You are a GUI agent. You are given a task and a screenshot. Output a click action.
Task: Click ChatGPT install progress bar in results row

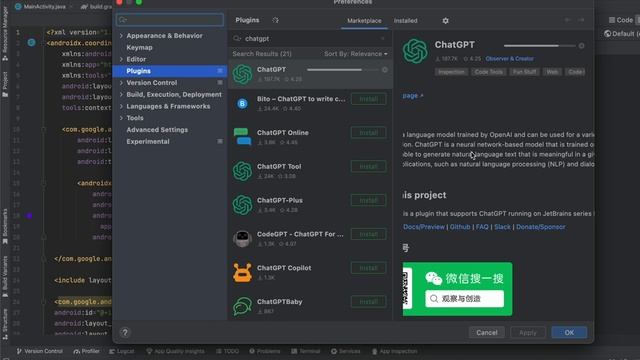[x=342, y=70]
